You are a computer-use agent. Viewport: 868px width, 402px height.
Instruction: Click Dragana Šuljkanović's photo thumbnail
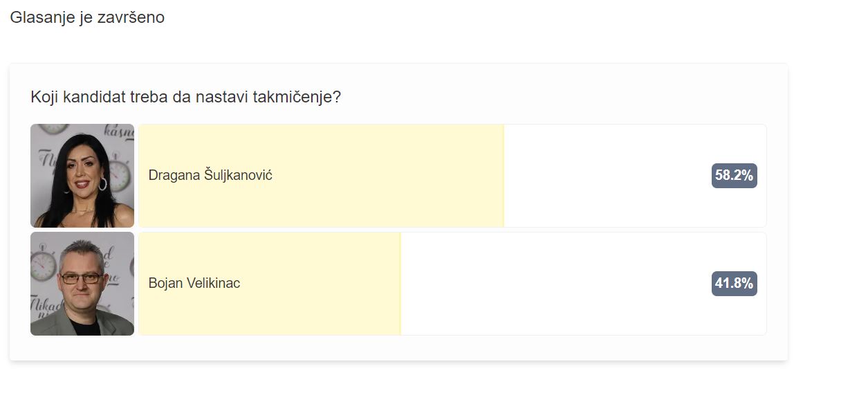point(82,176)
